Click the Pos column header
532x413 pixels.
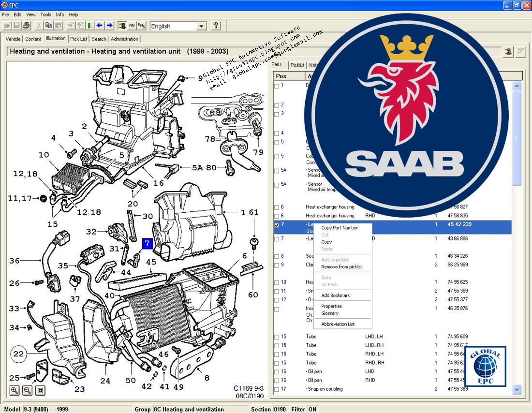pyautogui.click(x=289, y=76)
